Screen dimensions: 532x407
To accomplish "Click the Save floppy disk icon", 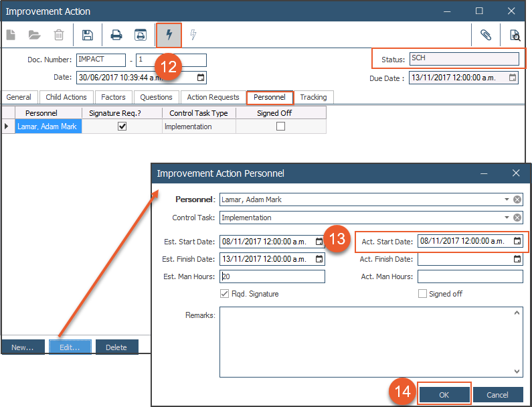I will (x=88, y=35).
